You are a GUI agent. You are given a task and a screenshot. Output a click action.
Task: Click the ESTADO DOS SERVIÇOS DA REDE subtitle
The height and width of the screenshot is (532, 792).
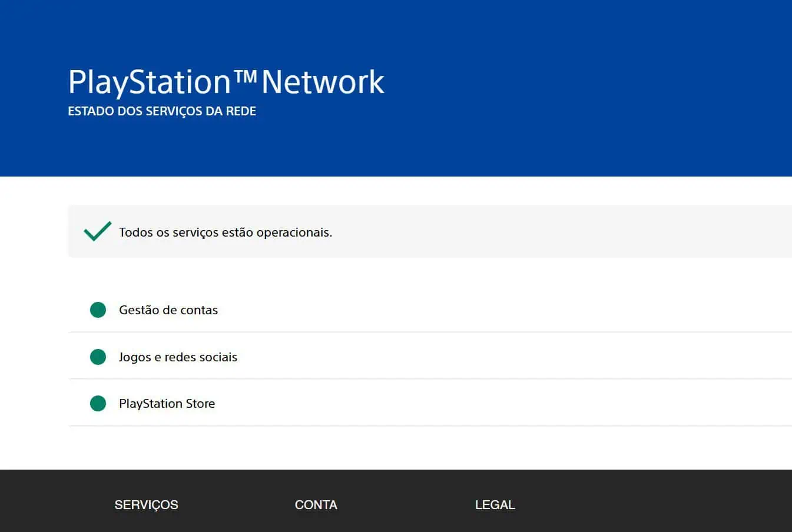click(x=162, y=111)
